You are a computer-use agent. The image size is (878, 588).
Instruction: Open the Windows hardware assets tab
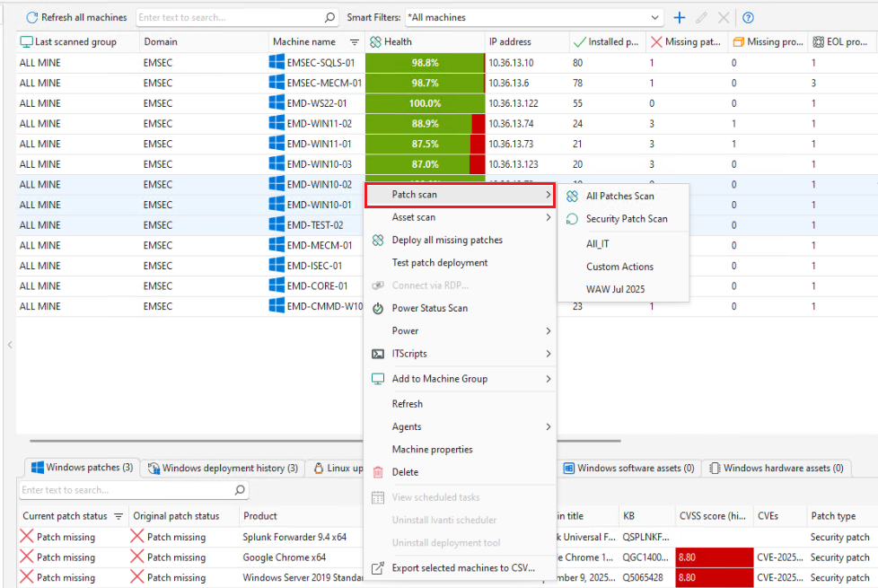point(777,469)
